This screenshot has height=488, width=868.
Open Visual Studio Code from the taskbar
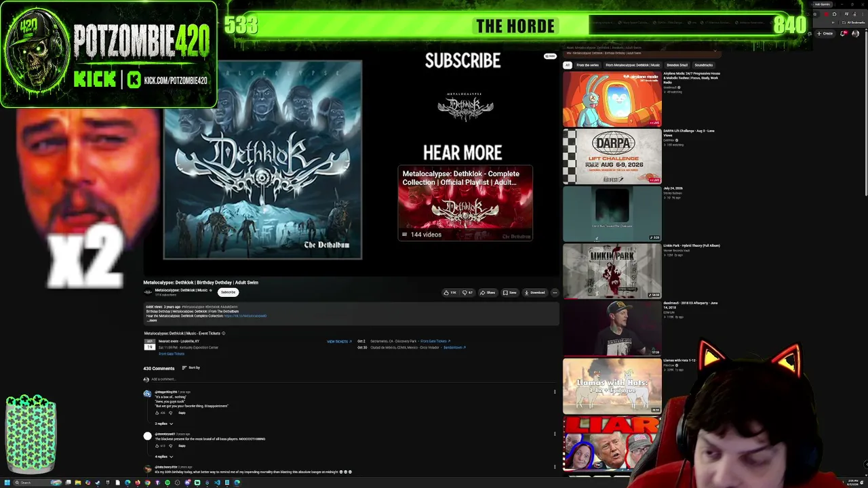[217, 483]
